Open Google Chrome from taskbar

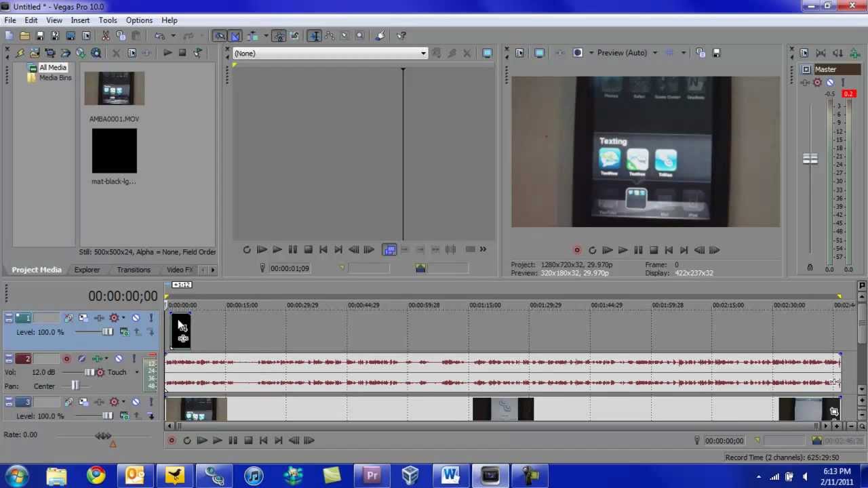coord(96,475)
